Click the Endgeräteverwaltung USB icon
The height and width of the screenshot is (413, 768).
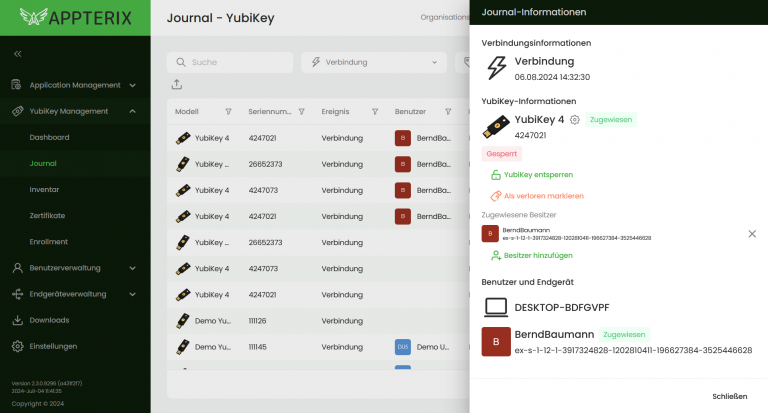[17, 294]
